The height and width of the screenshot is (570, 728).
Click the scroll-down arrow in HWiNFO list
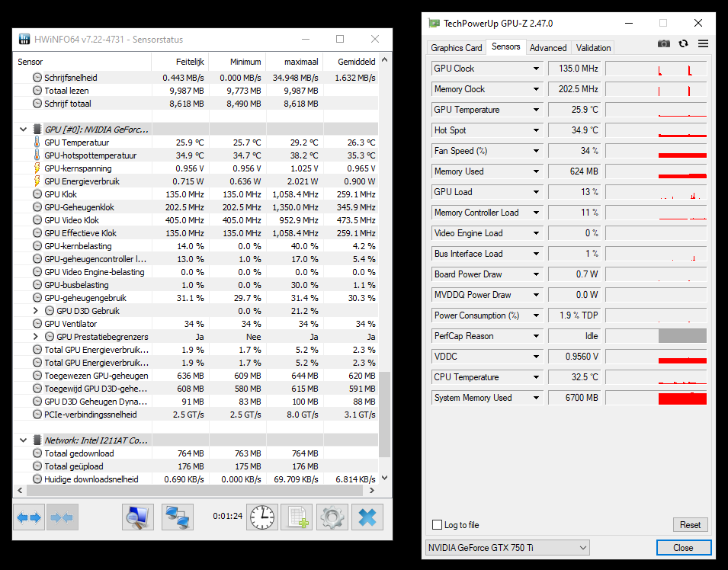[384, 478]
